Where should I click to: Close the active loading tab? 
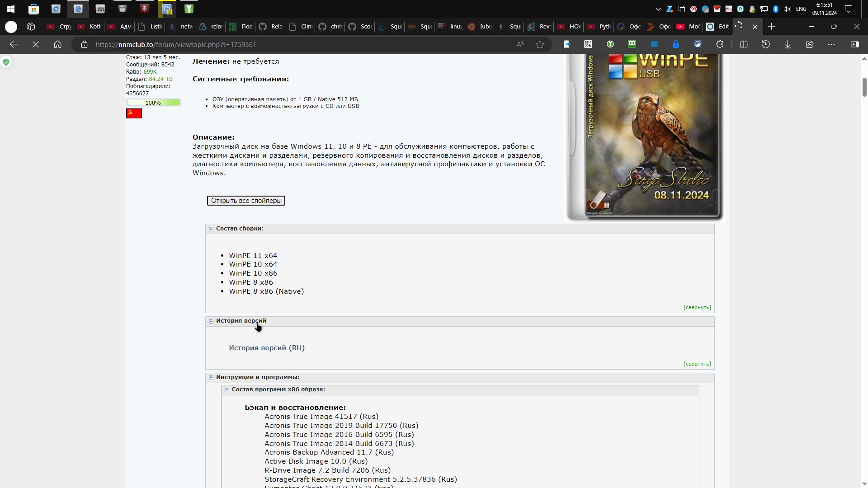755,27
